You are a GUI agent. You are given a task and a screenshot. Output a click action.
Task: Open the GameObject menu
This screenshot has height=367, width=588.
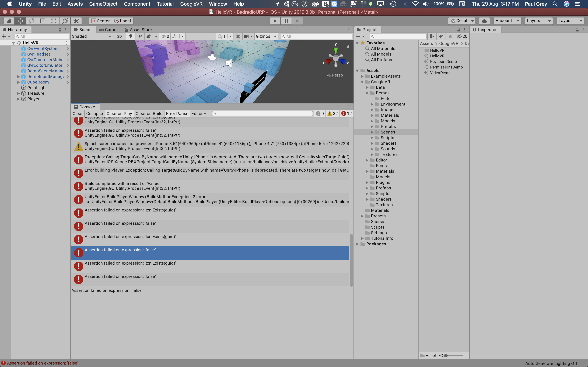point(103,4)
